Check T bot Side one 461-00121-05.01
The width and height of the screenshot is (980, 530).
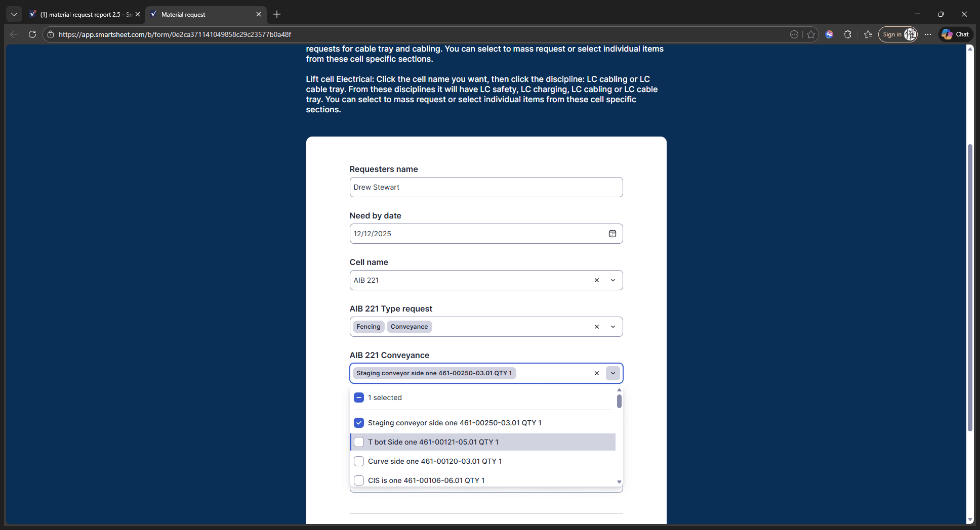point(359,442)
